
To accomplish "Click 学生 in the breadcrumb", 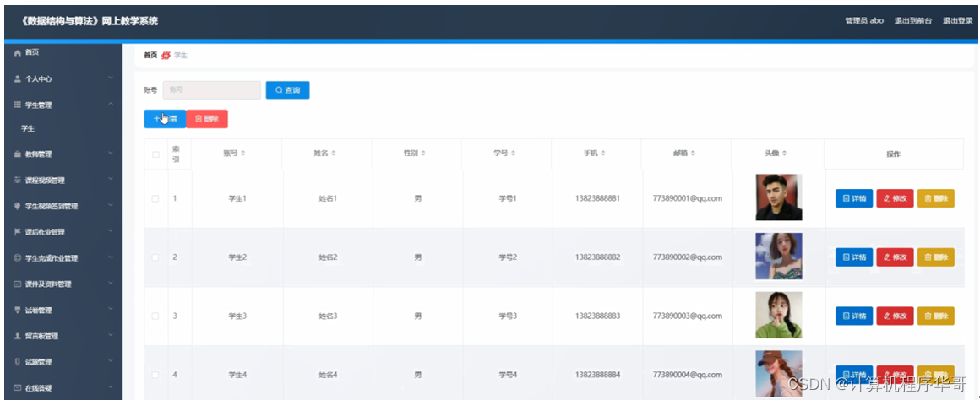I will [x=181, y=56].
